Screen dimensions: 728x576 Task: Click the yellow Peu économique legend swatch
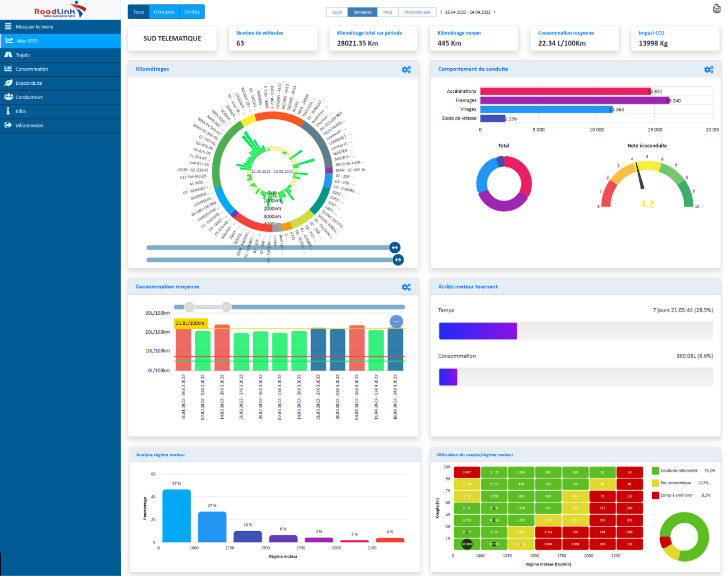[x=655, y=483]
